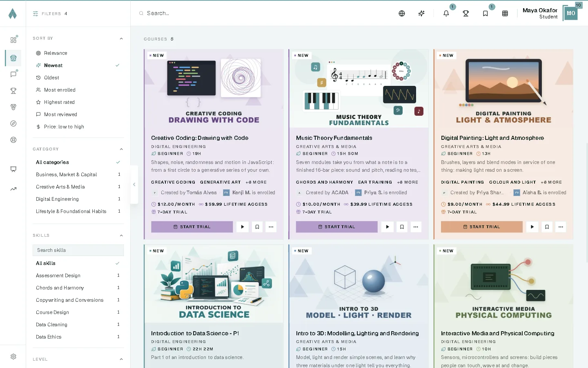Sort by Highest rated
This screenshot has height=368, width=588.
pyautogui.click(x=78, y=102)
